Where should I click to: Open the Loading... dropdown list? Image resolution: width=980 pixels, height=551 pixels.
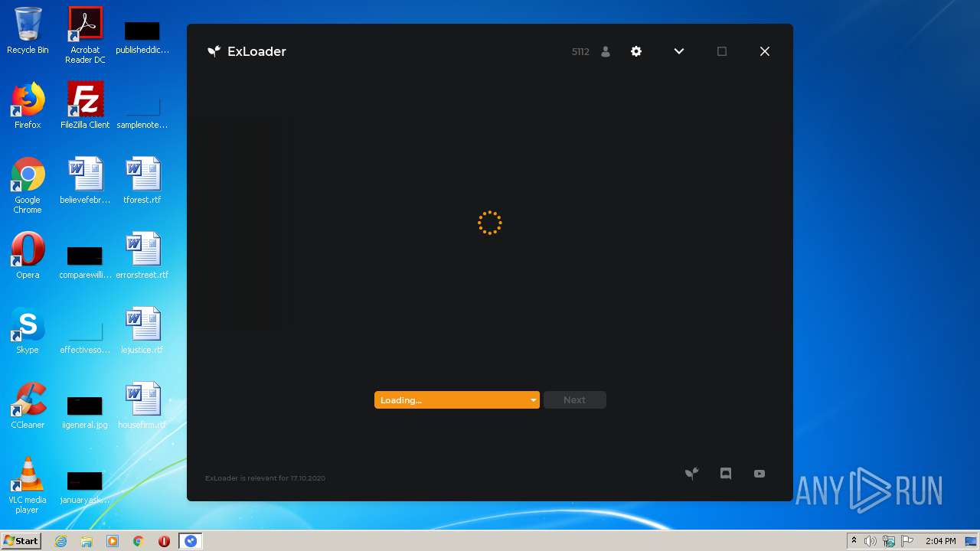(x=457, y=400)
